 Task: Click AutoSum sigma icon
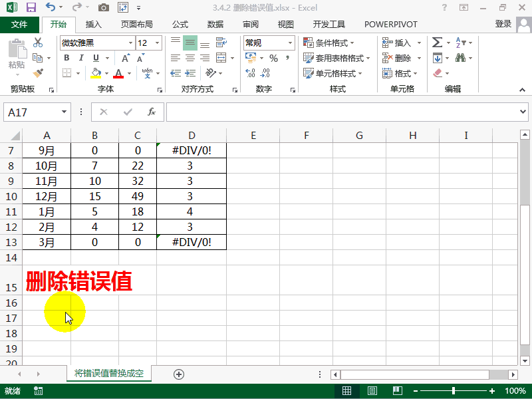[x=437, y=43]
